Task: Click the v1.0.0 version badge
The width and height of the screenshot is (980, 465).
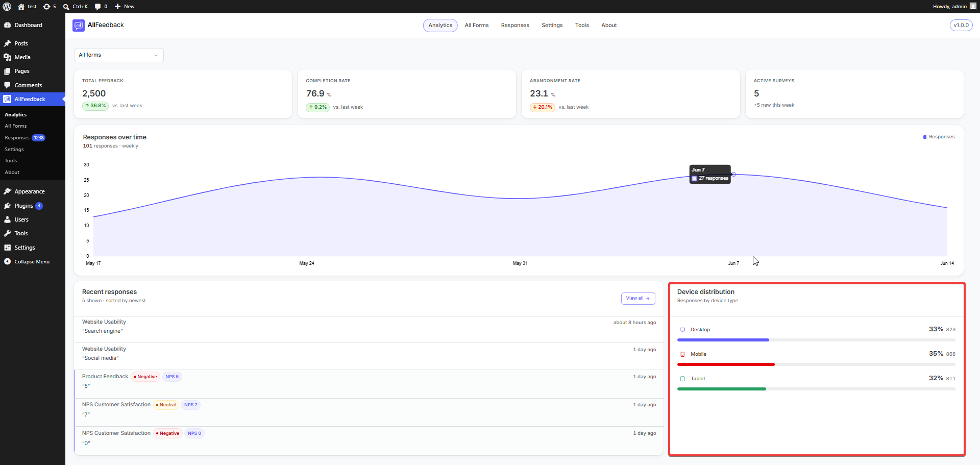Action: click(x=961, y=26)
